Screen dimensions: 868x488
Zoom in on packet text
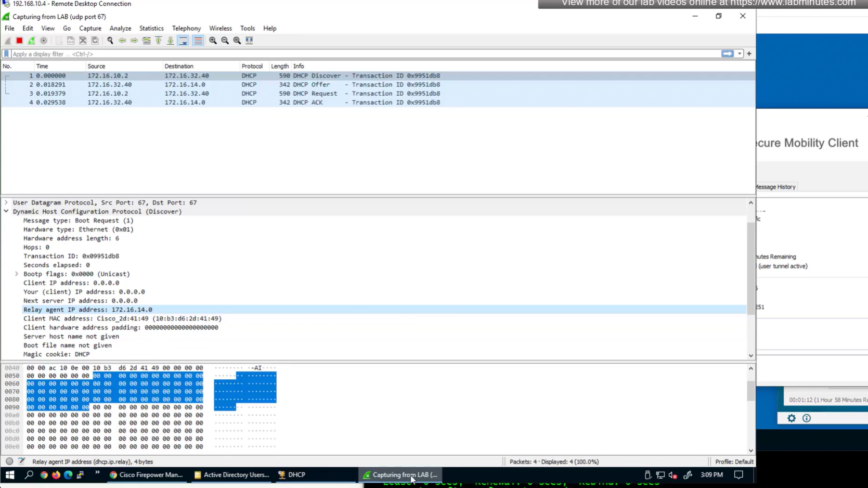[x=213, y=41]
